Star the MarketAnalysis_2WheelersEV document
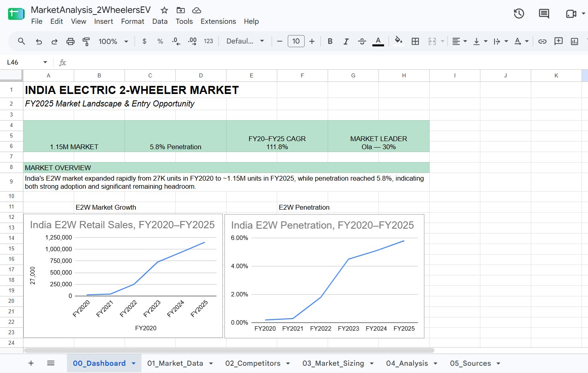 point(164,10)
